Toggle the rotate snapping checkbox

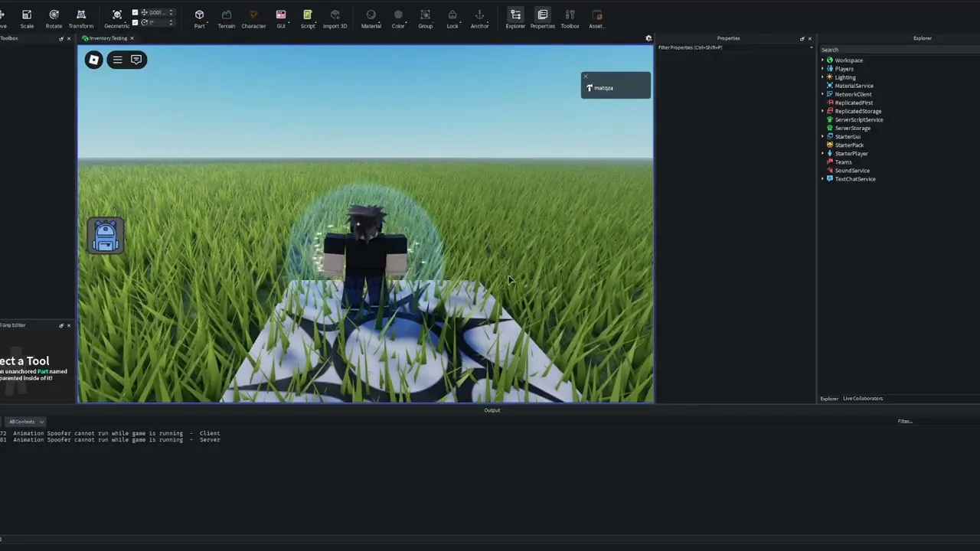coord(136,22)
